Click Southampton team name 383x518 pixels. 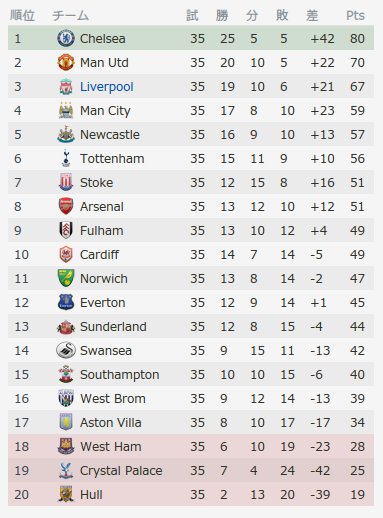coord(119,375)
